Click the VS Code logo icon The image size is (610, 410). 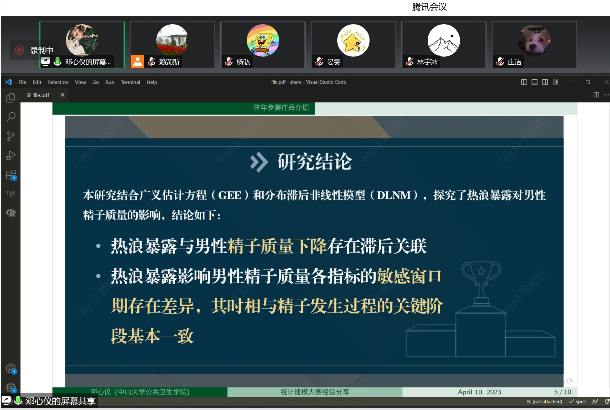pyautogui.click(x=8, y=82)
